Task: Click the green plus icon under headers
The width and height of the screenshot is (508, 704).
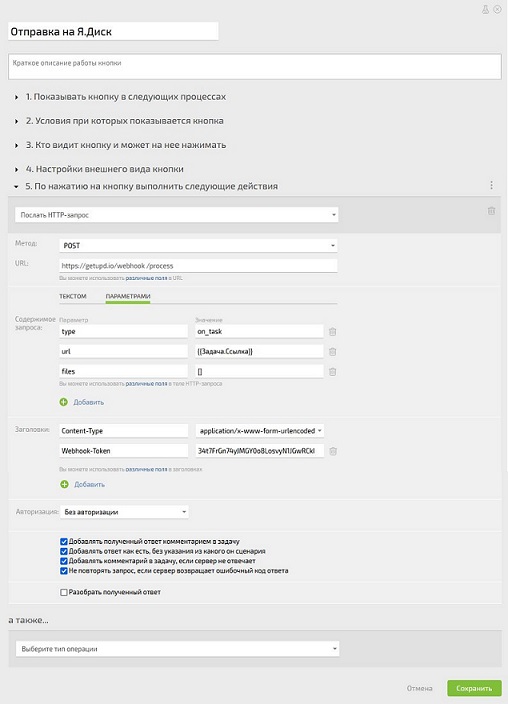Action: pos(64,484)
